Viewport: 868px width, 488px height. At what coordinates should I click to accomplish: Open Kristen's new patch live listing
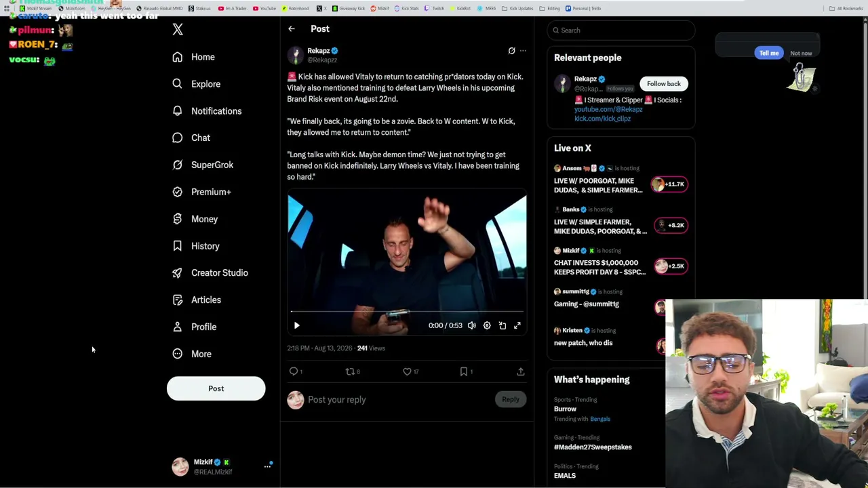(x=608, y=338)
